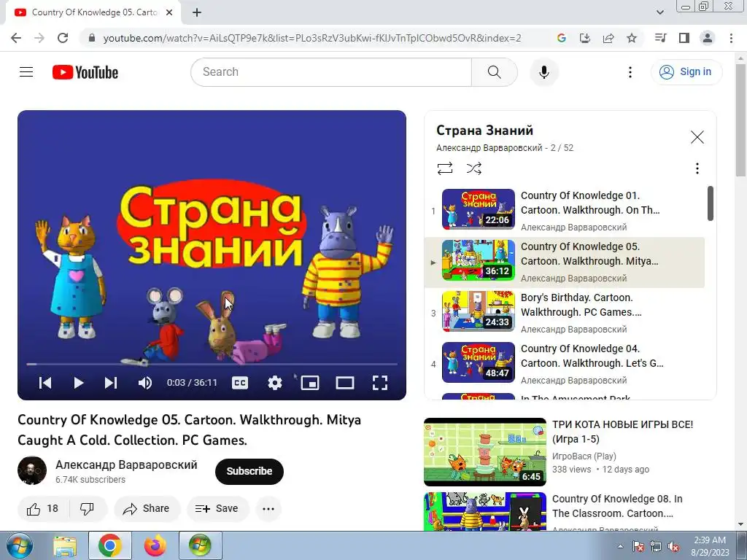Enter full screen mode
The image size is (747, 560).
[379, 383]
